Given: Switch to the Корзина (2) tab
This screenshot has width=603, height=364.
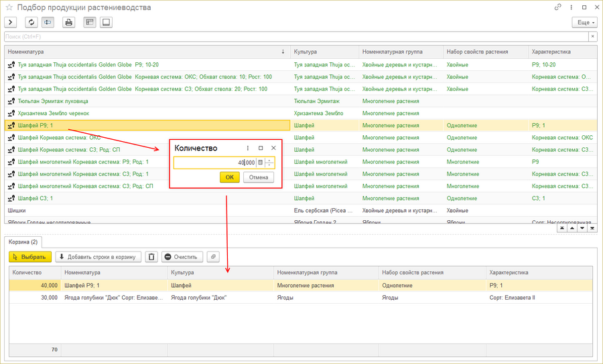Looking at the screenshot, I should tap(23, 241).
